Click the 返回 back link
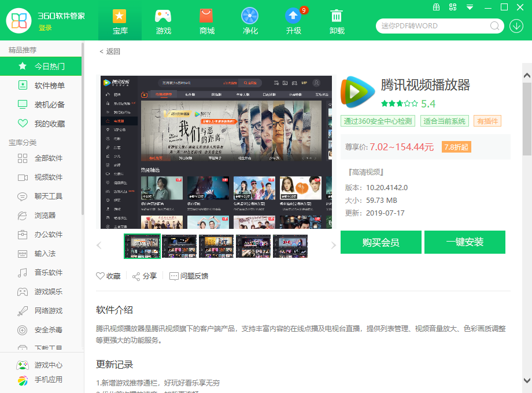 click(110, 51)
